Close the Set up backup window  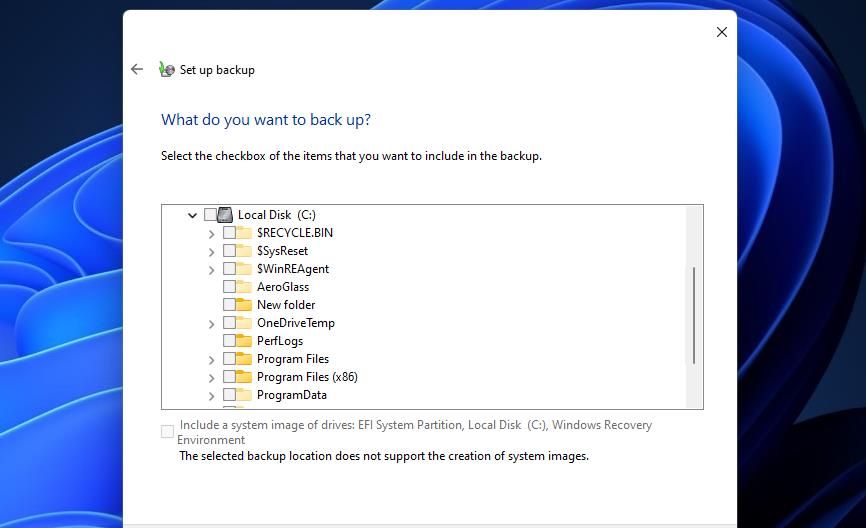click(x=721, y=32)
